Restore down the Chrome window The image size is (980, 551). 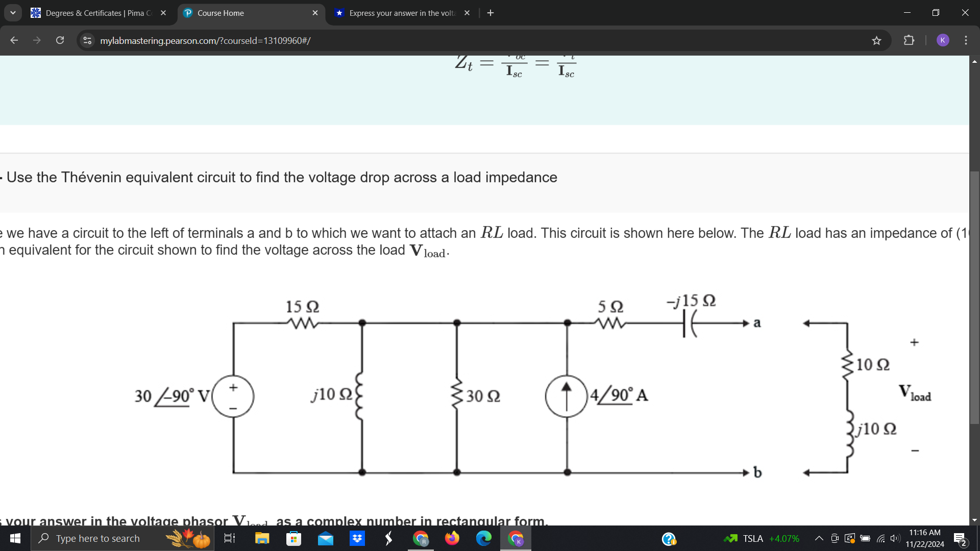[x=936, y=13]
